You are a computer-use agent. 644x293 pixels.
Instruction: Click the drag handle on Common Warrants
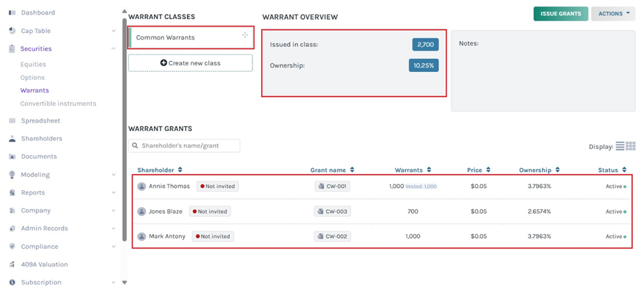245,35
